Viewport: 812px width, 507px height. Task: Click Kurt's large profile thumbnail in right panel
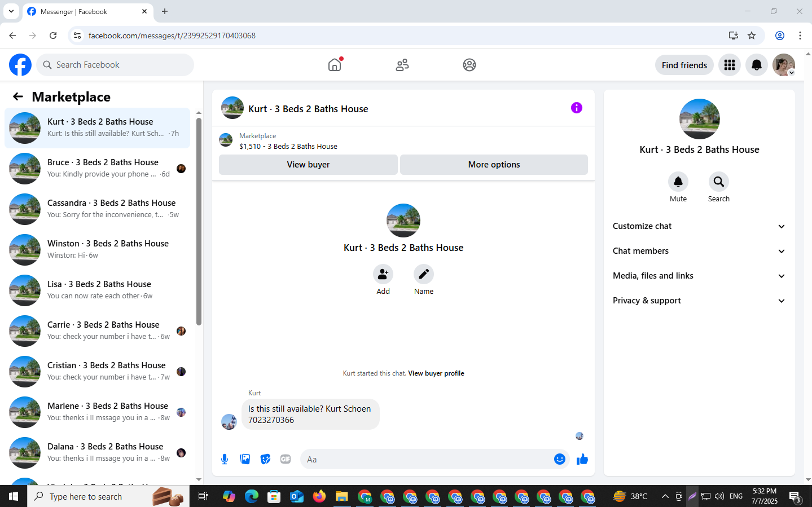coord(700,119)
